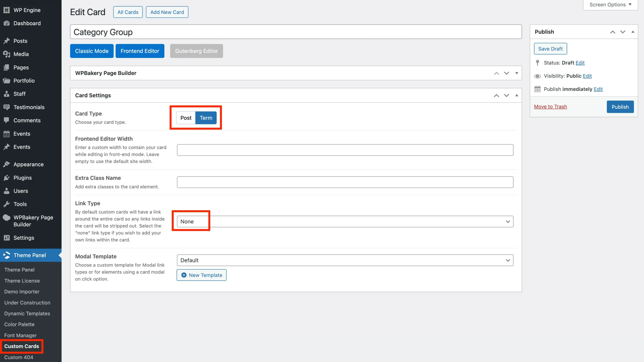Screen dimensions: 644x362
Task: Click Move to Trash link
Action: (x=550, y=107)
